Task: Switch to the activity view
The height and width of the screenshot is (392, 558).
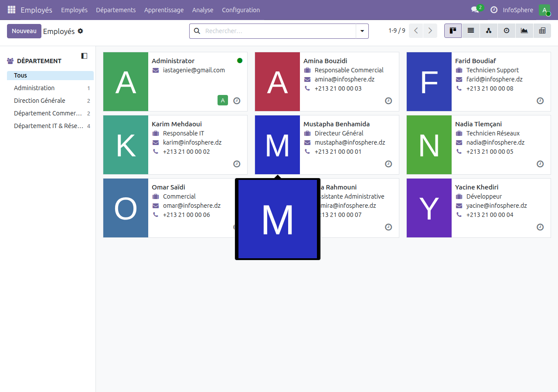Action: (506, 30)
